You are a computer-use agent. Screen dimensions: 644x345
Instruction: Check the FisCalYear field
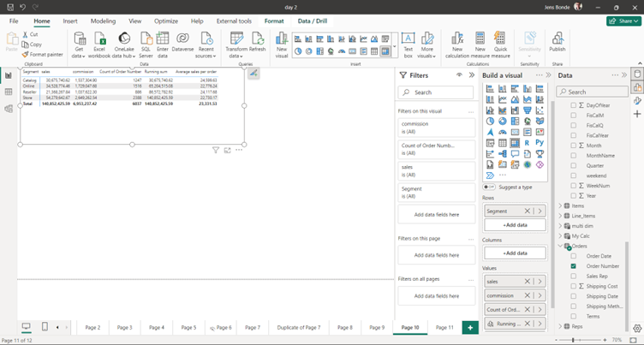(x=574, y=135)
